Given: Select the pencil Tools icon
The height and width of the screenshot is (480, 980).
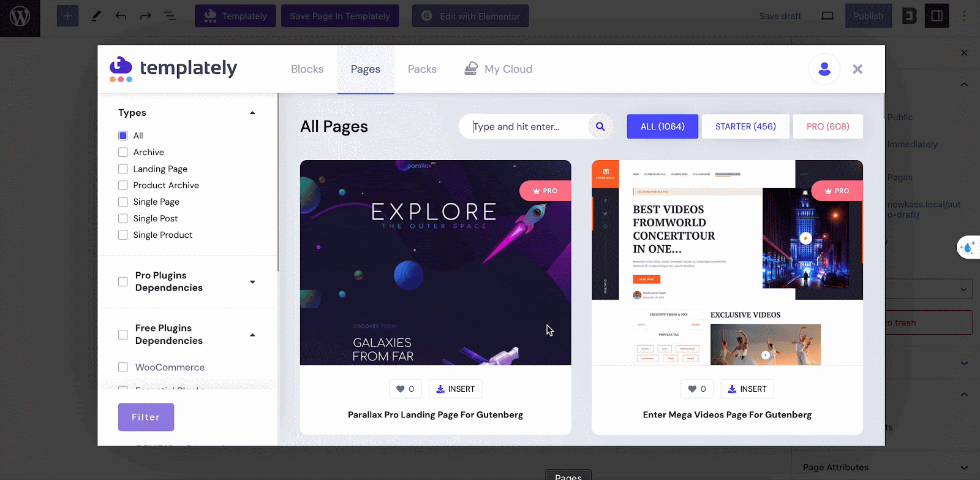Looking at the screenshot, I should 96,16.
